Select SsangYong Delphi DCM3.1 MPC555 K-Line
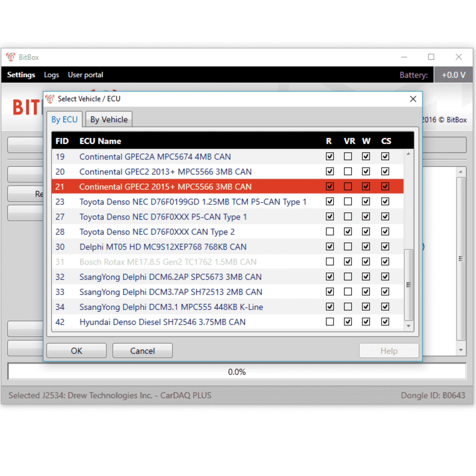The height and width of the screenshot is (476, 476). coord(228,307)
